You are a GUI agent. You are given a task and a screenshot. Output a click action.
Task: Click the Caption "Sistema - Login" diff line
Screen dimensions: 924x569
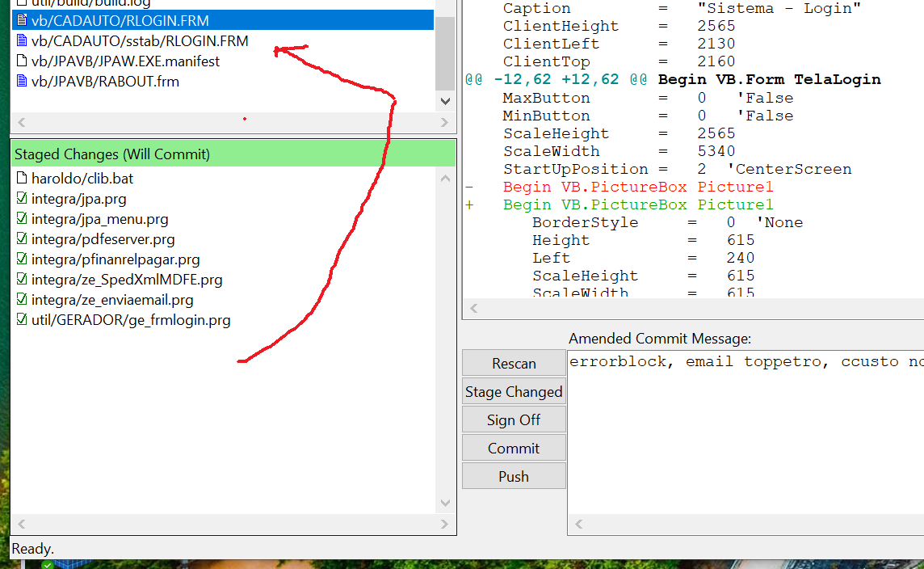(x=682, y=8)
